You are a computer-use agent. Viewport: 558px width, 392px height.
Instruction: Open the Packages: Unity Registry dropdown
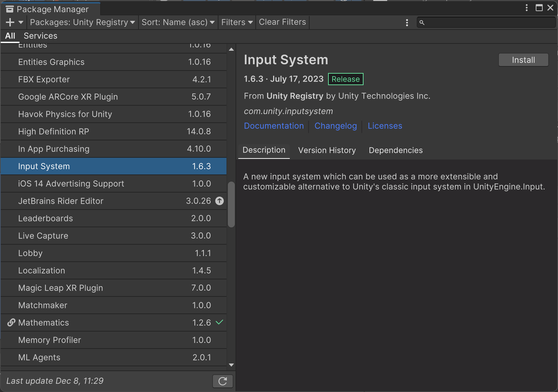[x=82, y=22]
